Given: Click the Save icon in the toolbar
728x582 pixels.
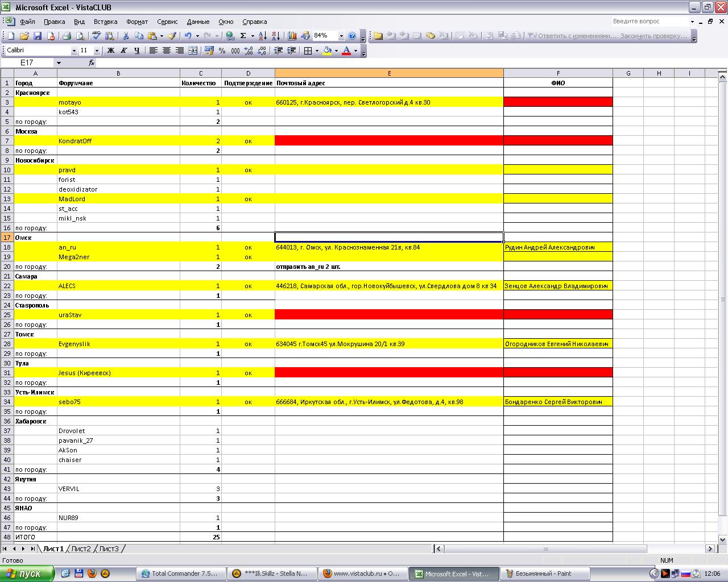Looking at the screenshot, I should pyautogui.click(x=38, y=36).
